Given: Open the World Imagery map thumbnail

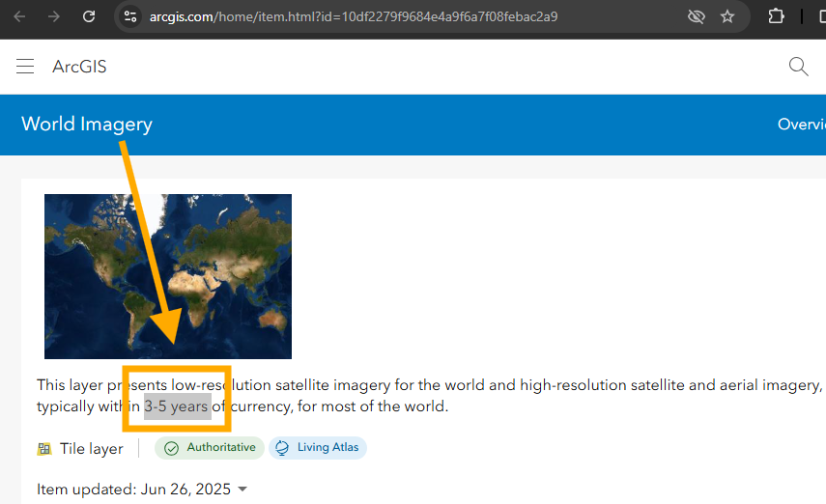Looking at the screenshot, I should pos(167,276).
